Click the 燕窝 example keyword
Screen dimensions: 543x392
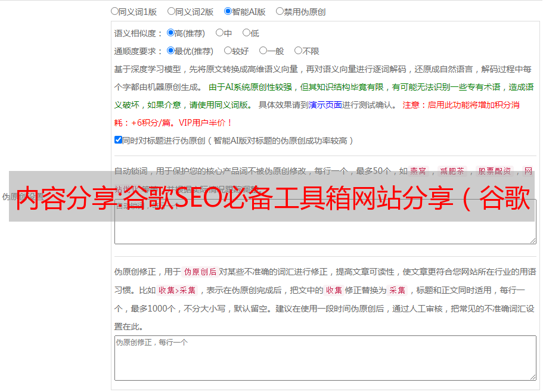[418, 171]
